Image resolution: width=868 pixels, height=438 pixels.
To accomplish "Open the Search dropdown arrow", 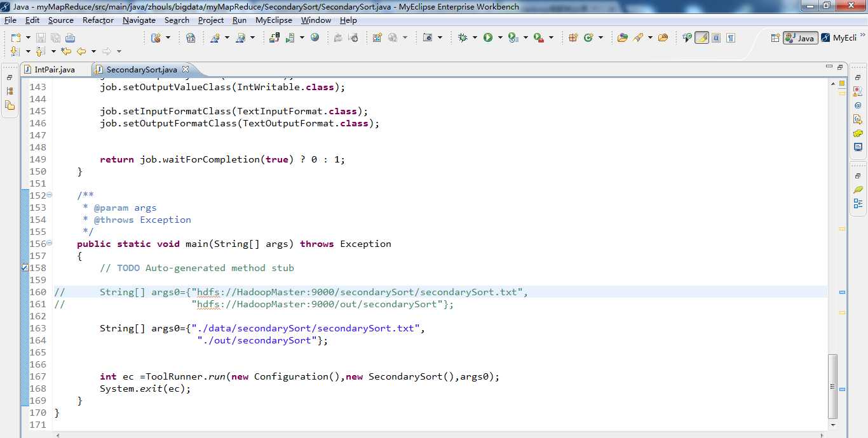I will 650,37.
